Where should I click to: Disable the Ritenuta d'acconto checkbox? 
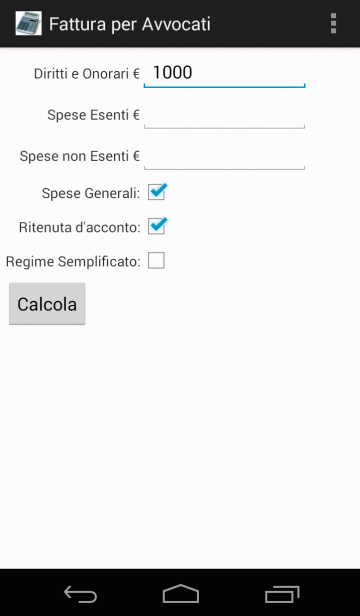click(156, 227)
